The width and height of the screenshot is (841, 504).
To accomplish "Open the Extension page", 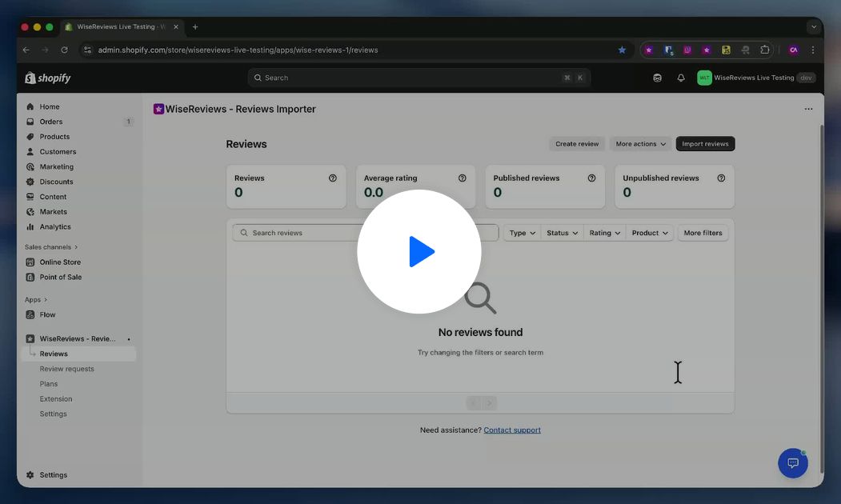I will click(56, 399).
